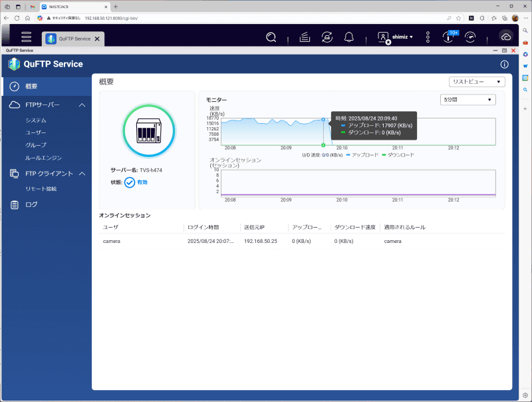The height and width of the screenshot is (402, 532).
Task: Click the QNAP global search magnifier icon
Action: pos(271,37)
